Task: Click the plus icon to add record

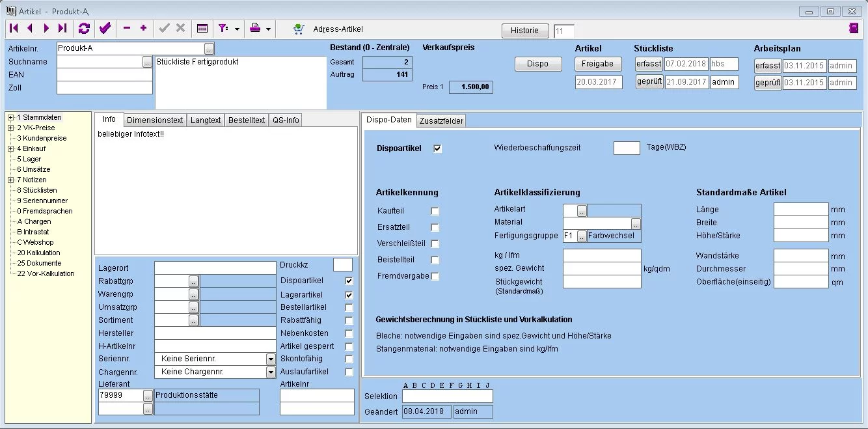Action: 143,29
